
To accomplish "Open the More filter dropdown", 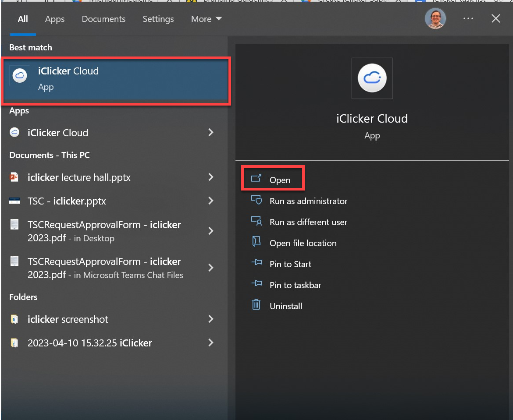I will (x=206, y=19).
